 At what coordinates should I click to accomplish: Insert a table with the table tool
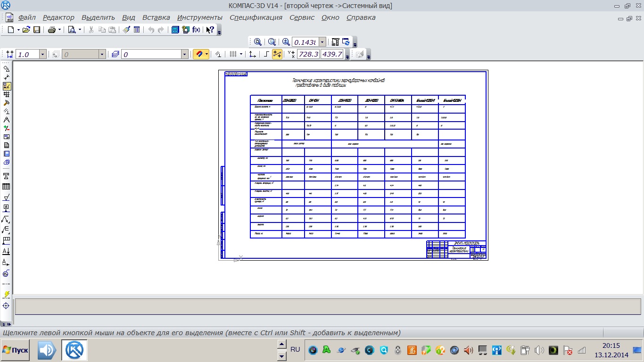[7, 187]
